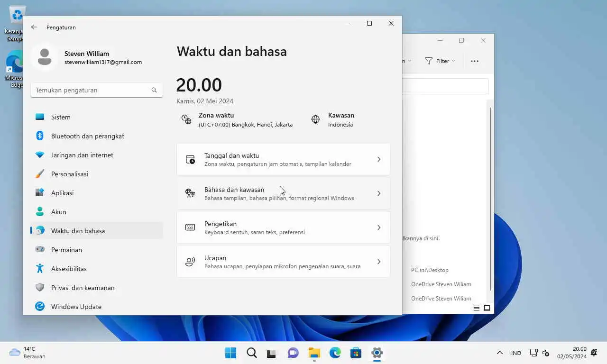Click the vertical scrollbar in background window
The width and height of the screenshot is (607, 364).
(490, 199)
